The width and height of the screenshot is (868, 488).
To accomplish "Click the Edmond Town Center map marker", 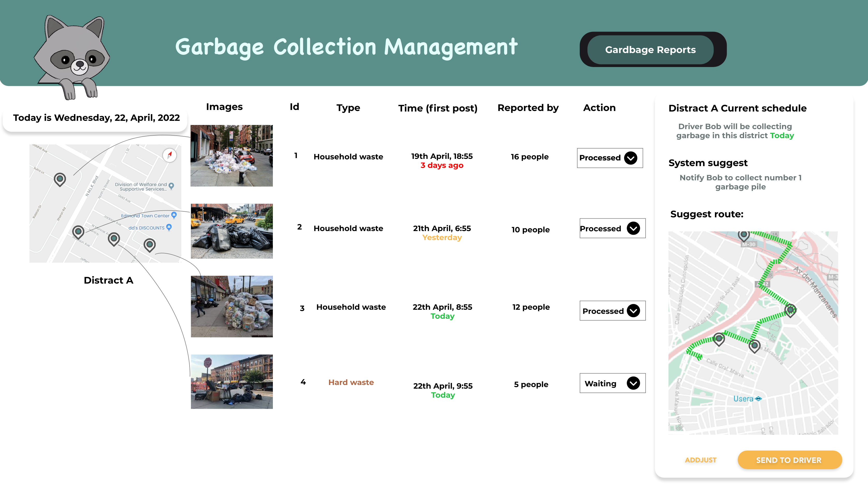I will (174, 215).
